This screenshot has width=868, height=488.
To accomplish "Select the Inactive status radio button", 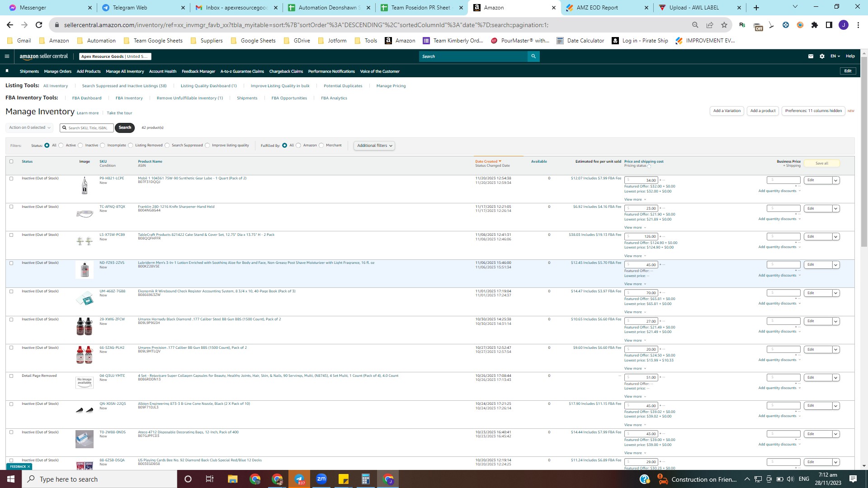I will click(80, 145).
